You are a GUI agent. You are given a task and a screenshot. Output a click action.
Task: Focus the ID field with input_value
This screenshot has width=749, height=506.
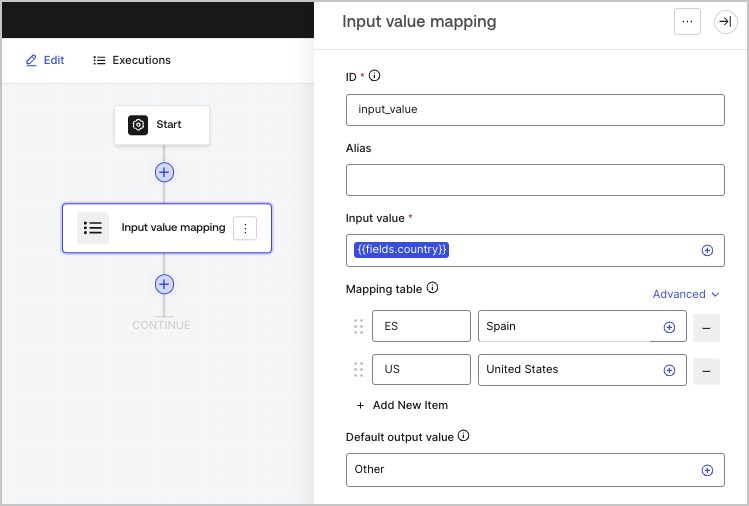pos(535,110)
